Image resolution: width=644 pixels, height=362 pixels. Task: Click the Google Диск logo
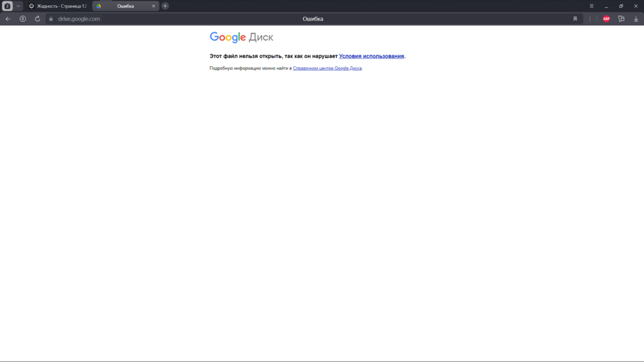tap(241, 37)
